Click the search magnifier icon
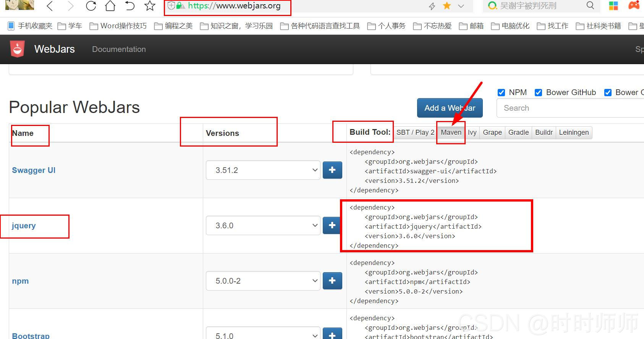Viewport: 644px width, 339px height. [590, 5]
